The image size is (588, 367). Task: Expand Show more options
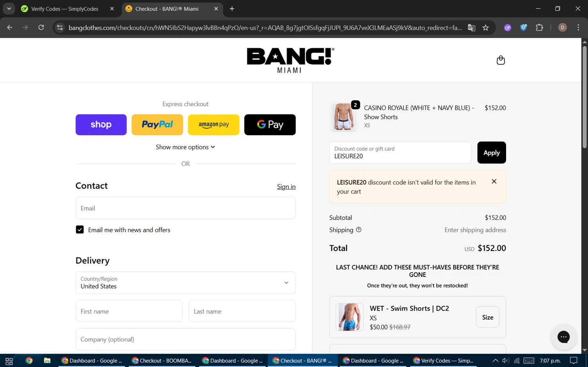(x=185, y=147)
